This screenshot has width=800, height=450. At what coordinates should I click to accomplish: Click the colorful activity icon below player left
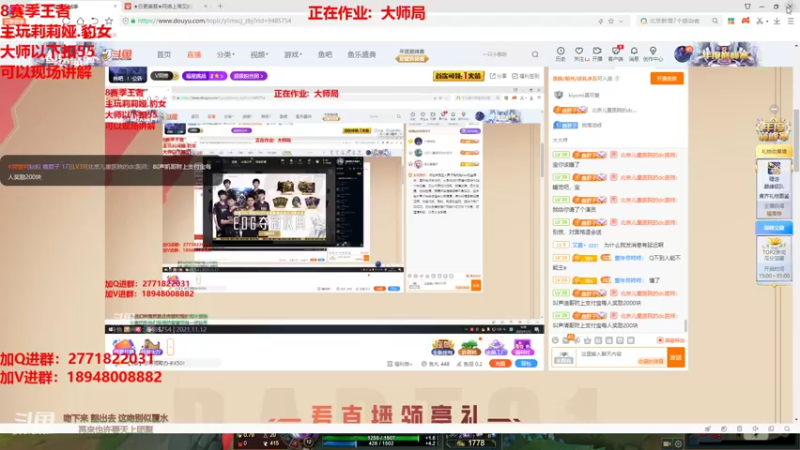pos(124,347)
